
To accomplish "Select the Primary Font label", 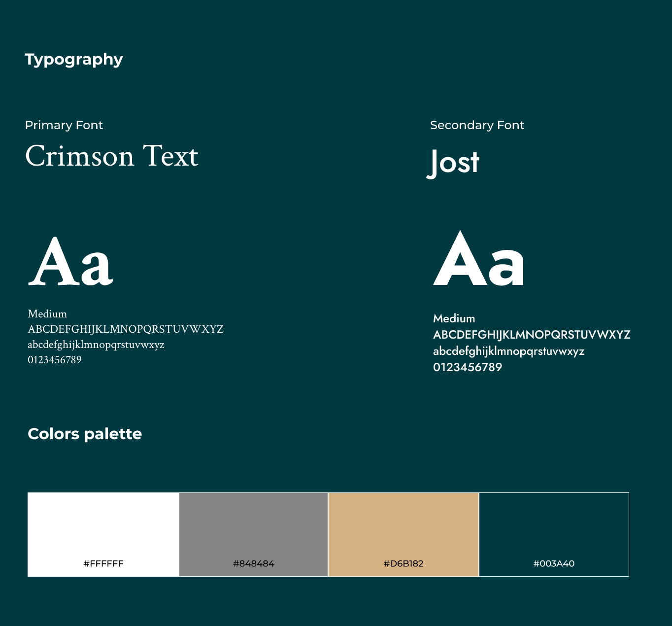I will pyautogui.click(x=64, y=125).
